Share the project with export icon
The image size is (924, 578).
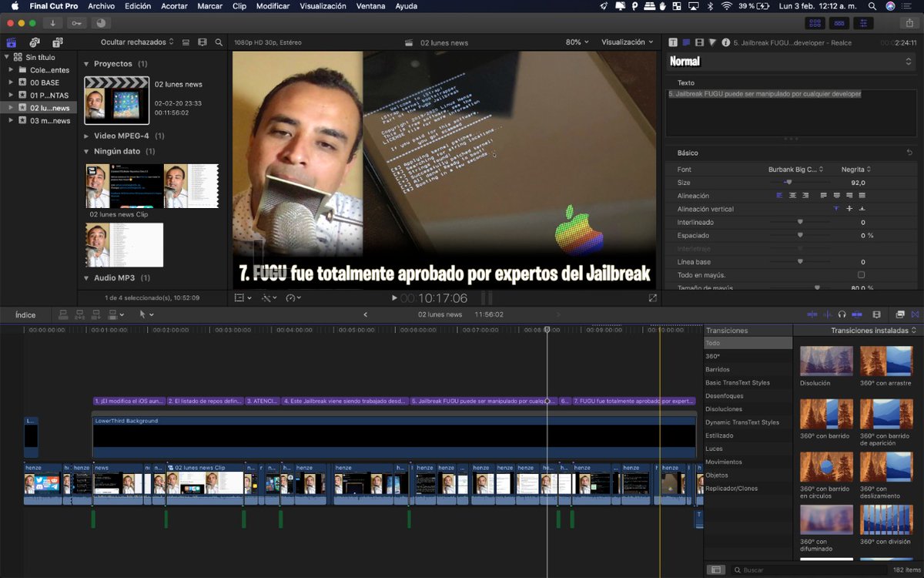[x=909, y=23]
